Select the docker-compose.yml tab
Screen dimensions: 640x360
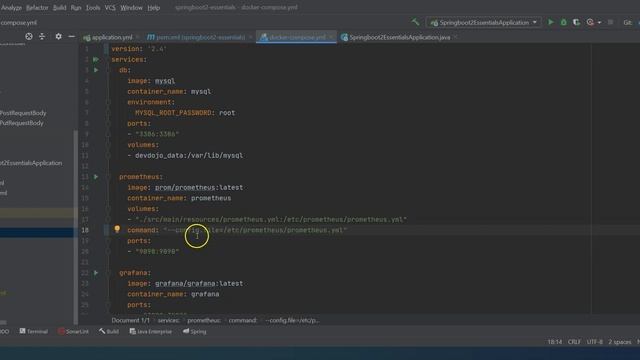[x=297, y=37]
